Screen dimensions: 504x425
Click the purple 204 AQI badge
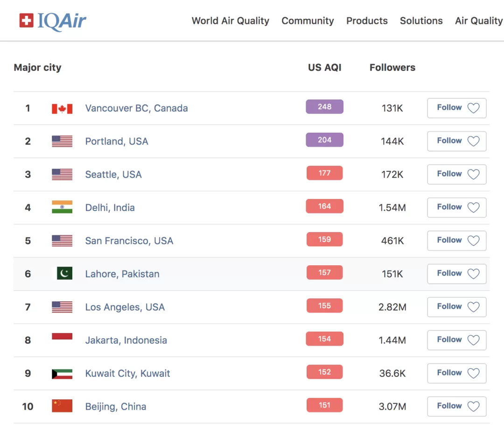tap(325, 140)
